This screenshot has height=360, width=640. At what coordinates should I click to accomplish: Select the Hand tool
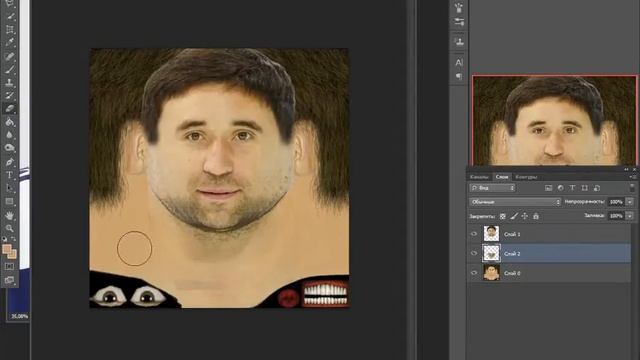(10, 215)
